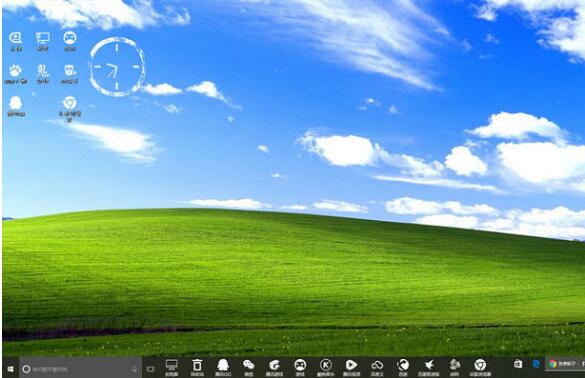Viewport: 585px width, 378px height.
Task: Launch the Xunlei bird icon in dock
Action: tap(429, 367)
